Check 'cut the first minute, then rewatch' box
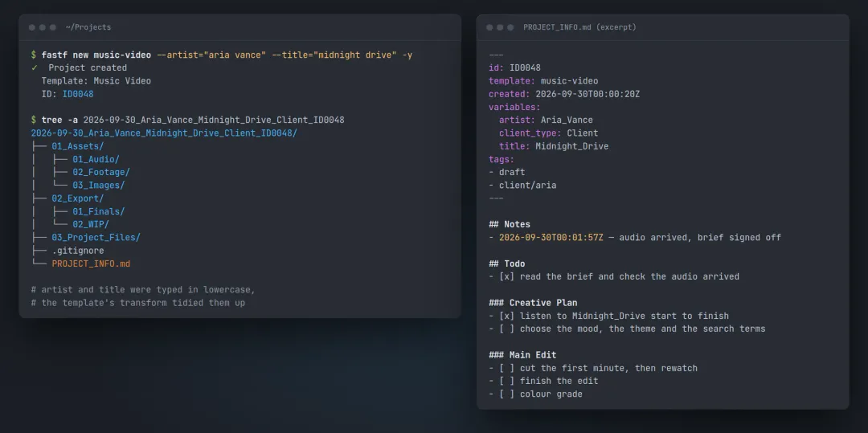The height and width of the screenshot is (433, 868). [506, 368]
